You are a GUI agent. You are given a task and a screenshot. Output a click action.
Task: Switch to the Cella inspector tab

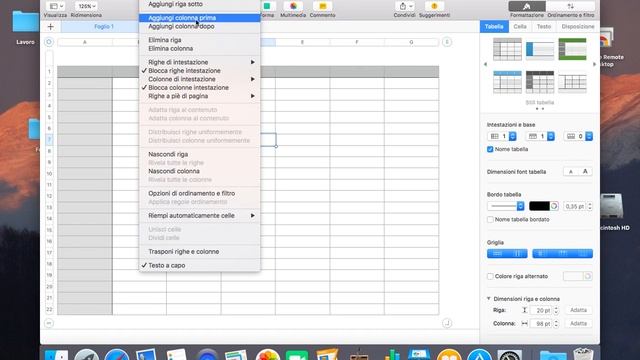tap(520, 27)
